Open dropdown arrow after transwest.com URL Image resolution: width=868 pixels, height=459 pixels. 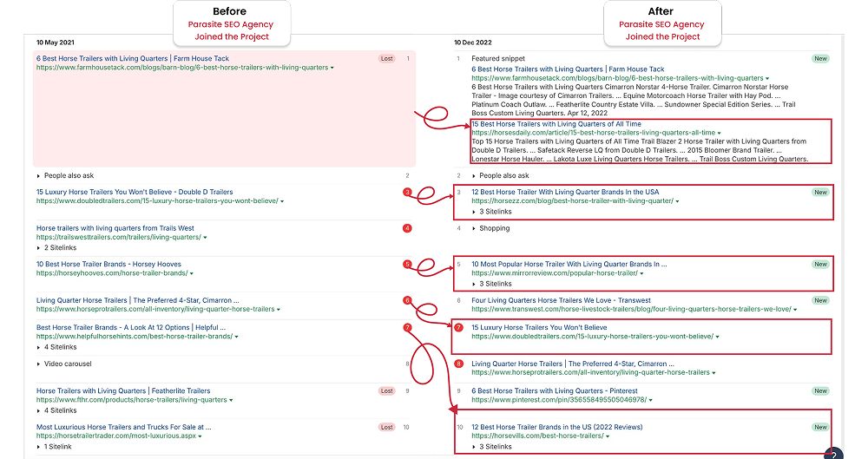pos(794,309)
